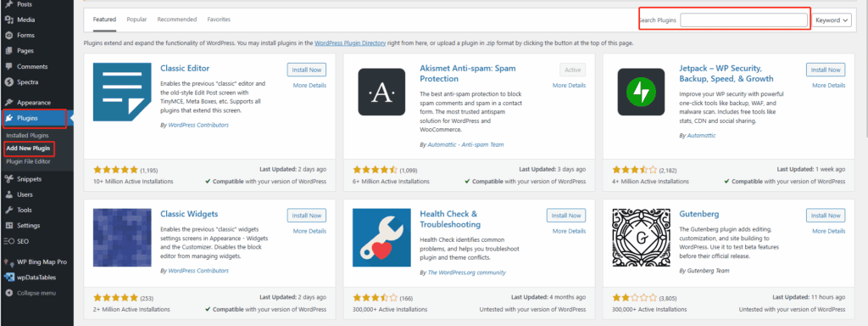
Task: Click the Media icon in sidebar
Action: (8, 20)
